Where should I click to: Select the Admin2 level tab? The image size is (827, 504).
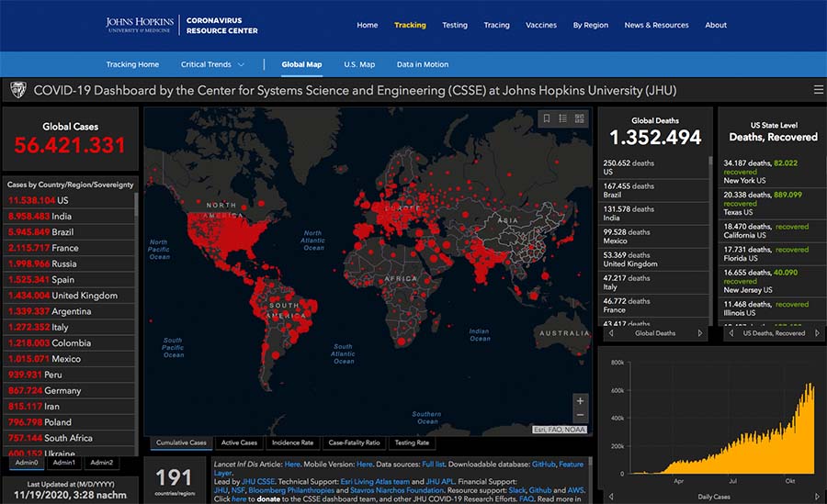(x=102, y=463)
